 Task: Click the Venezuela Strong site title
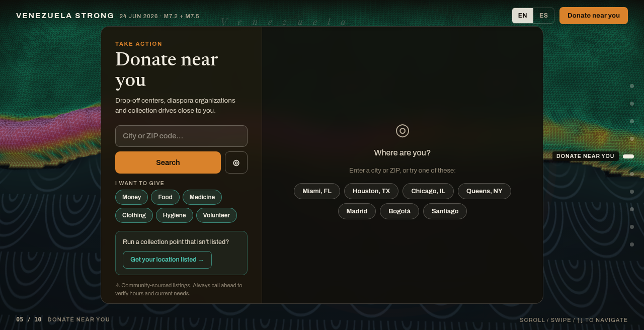point(65,16)
